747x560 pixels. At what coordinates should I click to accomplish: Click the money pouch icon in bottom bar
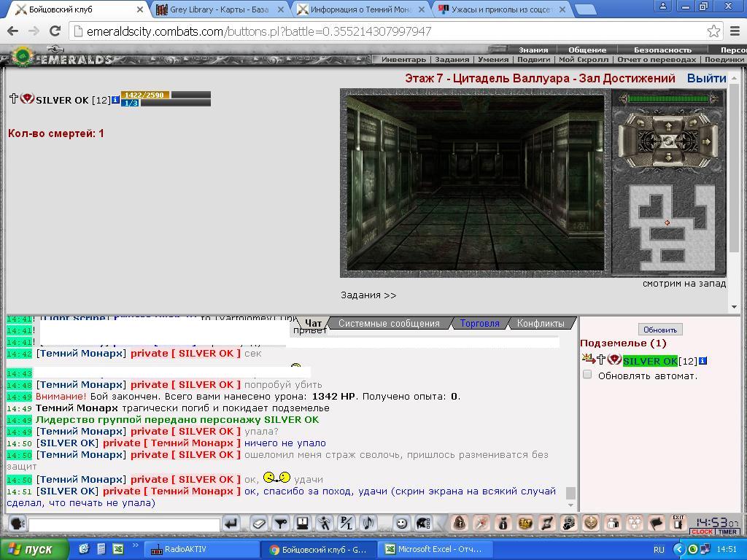tap(503, 524)
